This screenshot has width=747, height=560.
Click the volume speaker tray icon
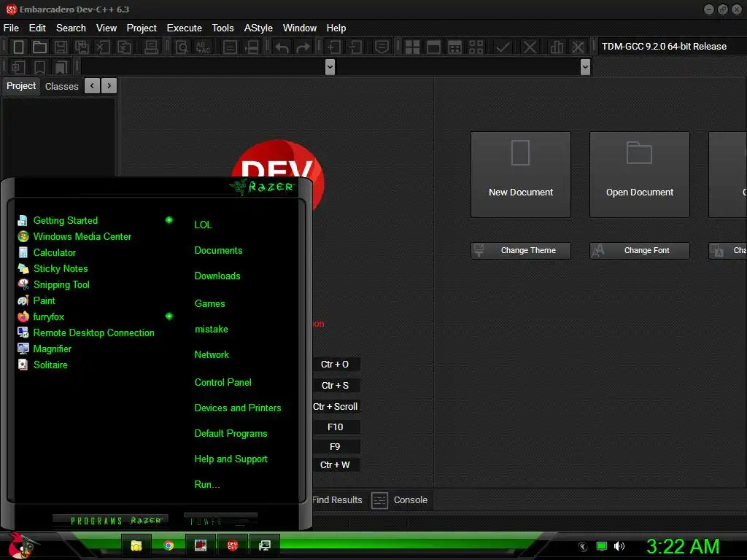pos(619,546)
